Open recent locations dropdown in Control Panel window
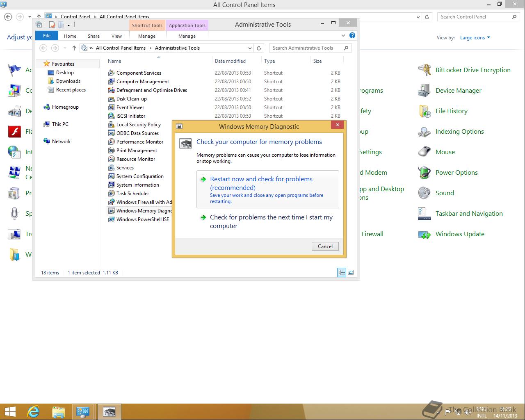Viewport: 525px width, 420px height. [x=30, y=17]
